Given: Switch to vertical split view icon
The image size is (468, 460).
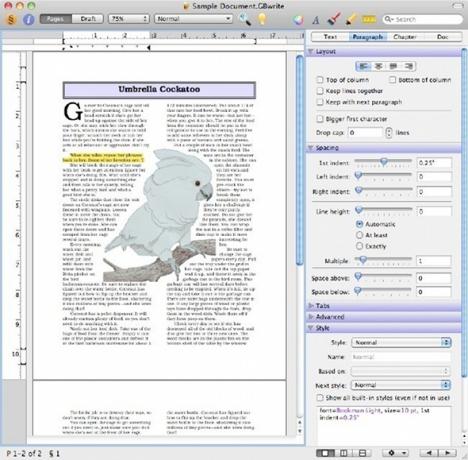Looking at the screenshot, I should pos(344,453).
